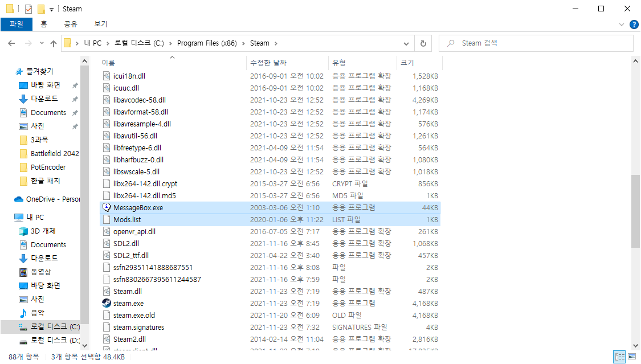Click the Mods.list file icon

click(x=107, y=219)
